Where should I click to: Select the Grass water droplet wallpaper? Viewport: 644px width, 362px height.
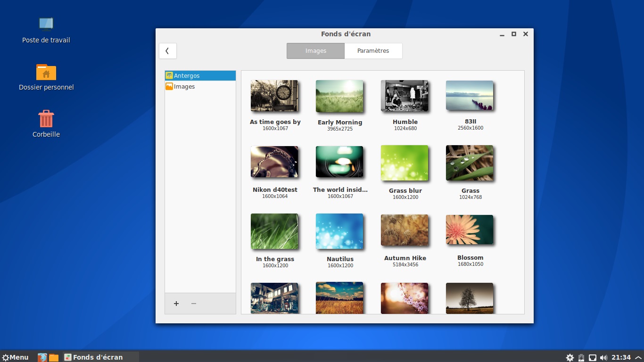coord(470,163)
